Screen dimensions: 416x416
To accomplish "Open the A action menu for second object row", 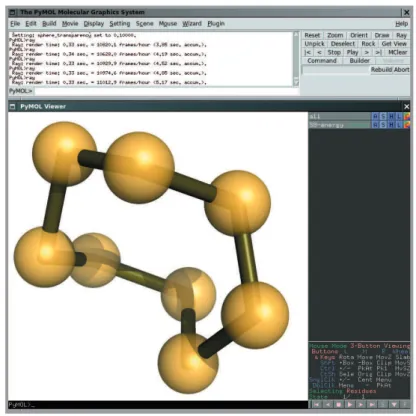I will click(x=375, y=125).
